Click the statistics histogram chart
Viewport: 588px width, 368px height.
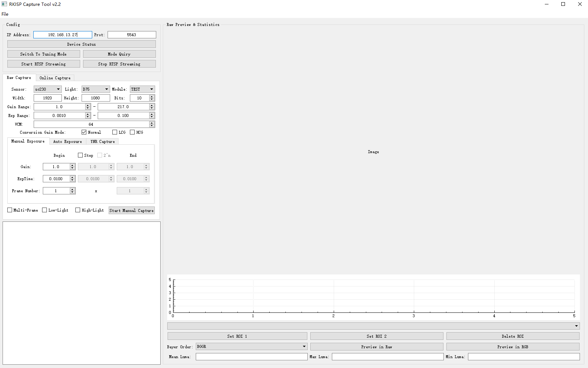click(374, 297)
